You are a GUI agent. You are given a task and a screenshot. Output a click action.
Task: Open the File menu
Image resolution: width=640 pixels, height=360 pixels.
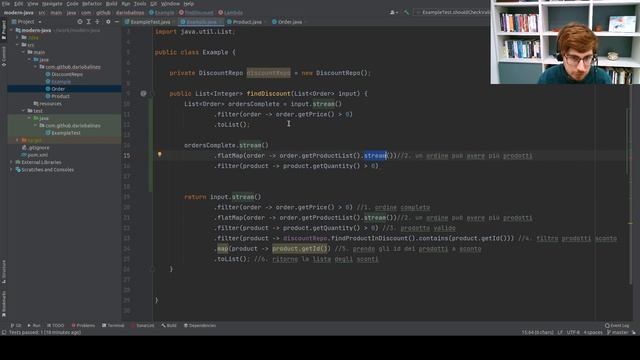click(x=6, y=4)
